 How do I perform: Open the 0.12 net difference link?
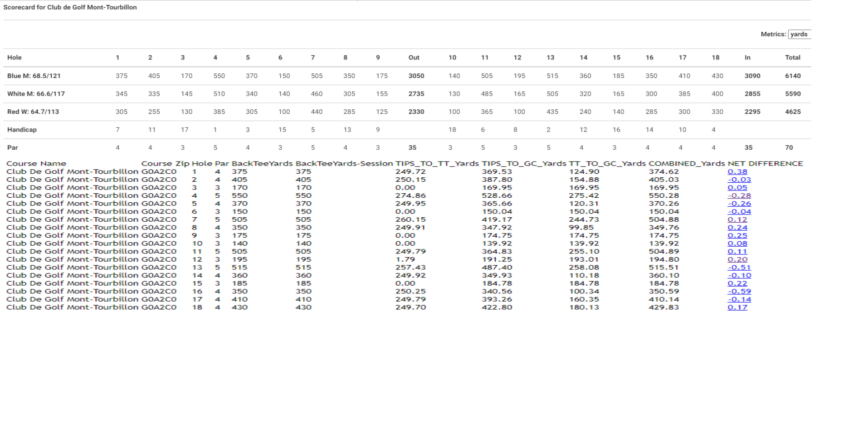[x=737, y=219]
